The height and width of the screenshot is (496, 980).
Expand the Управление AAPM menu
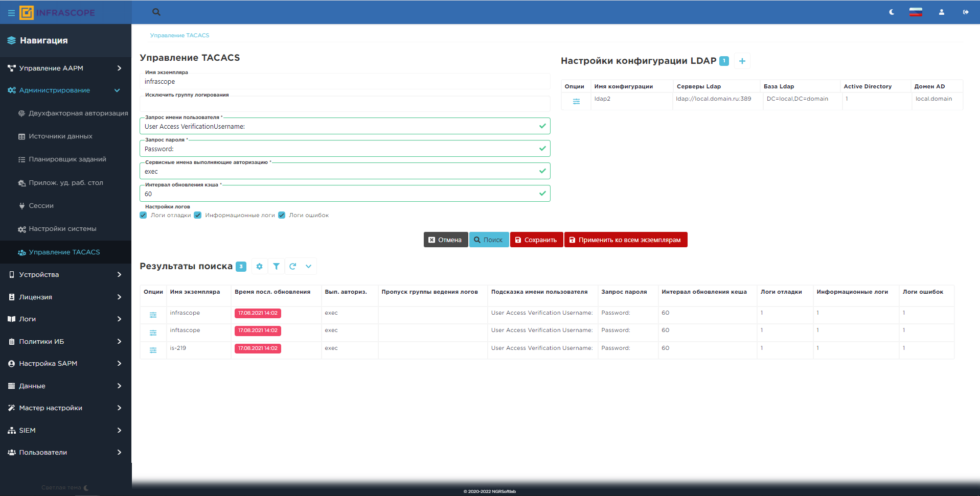coord(65,68)
